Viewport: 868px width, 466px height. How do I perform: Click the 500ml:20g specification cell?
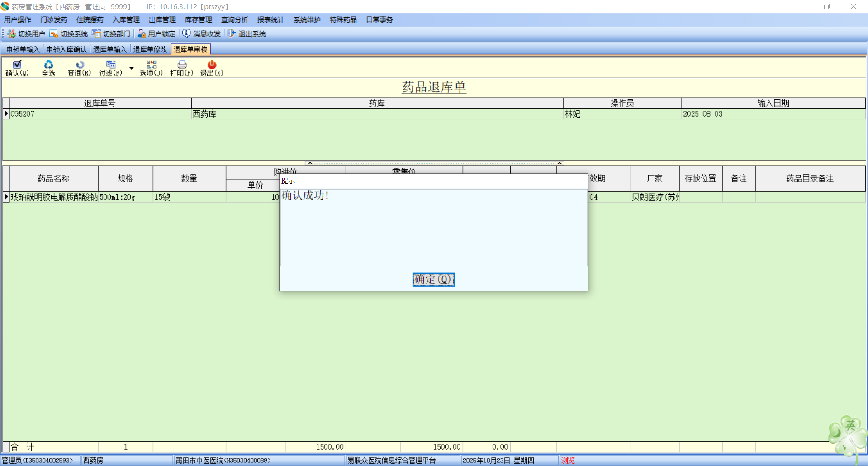pyautogui.click(x=125, y=197)
